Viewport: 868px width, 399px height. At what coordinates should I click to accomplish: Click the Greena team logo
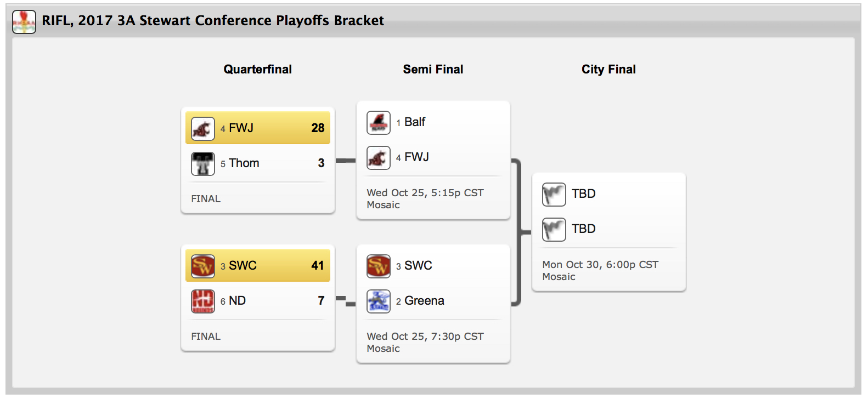tap(379, 301)
